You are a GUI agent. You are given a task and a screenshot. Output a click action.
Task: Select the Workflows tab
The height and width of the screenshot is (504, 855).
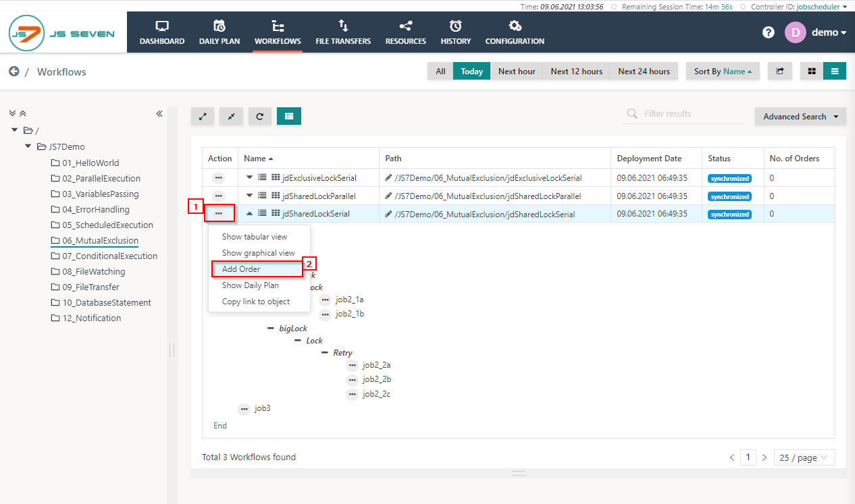point(278,32)
